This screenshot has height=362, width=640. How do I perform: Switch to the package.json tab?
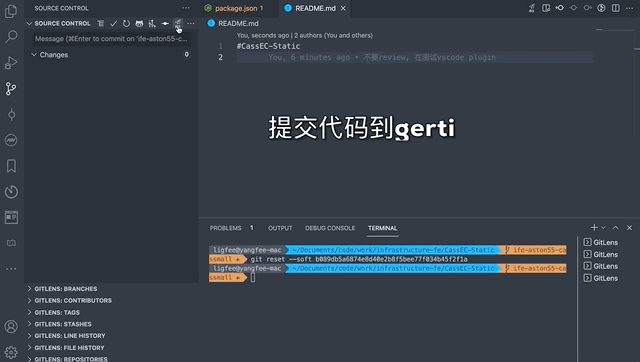point(235,8)
